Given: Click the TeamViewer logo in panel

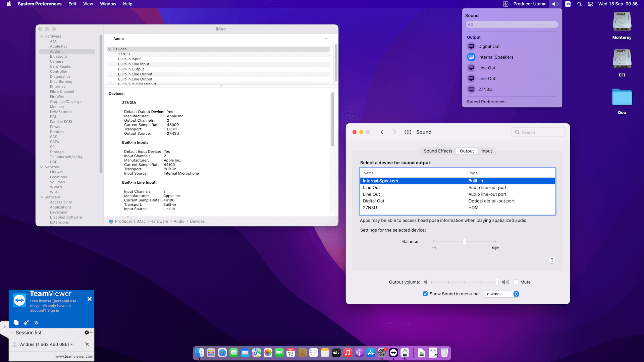Looking at the screenshot, I should [x=19, y=300].
